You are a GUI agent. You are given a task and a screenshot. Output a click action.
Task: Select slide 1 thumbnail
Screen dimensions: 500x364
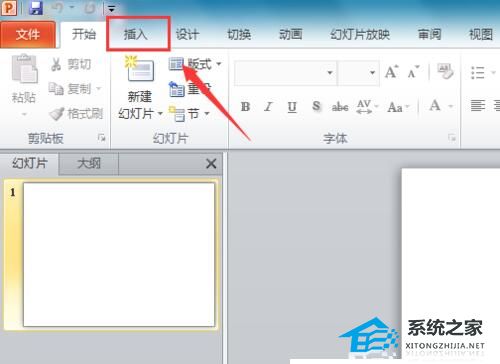click(x=119, y=254)
